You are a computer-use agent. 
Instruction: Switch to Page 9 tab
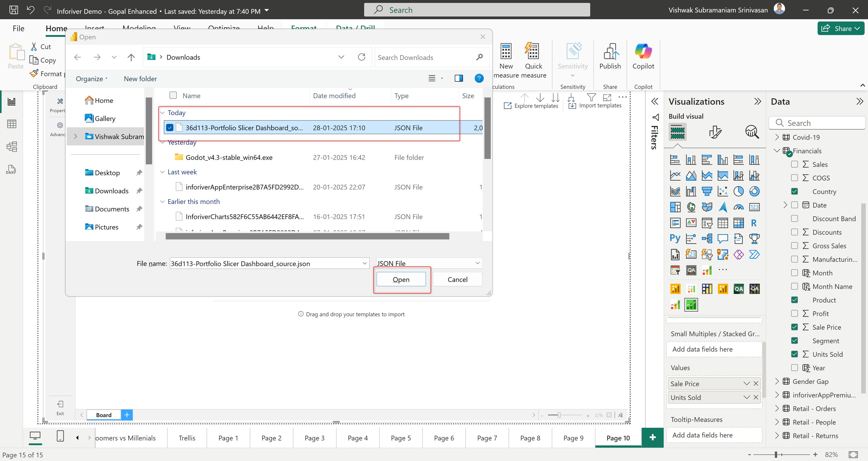tap(573, 438)
